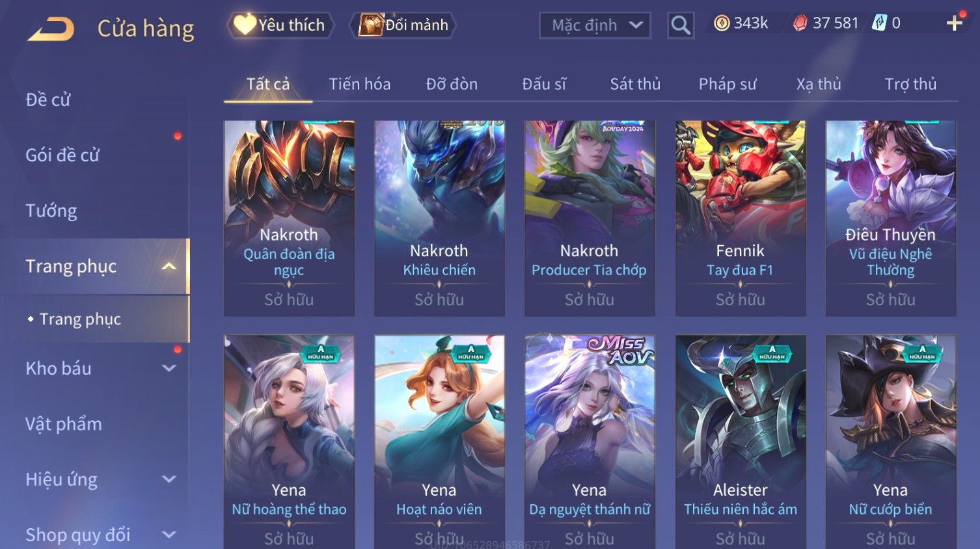
Task: Open Yêu thích favorites heart
Action: click(x=245, y=25)
